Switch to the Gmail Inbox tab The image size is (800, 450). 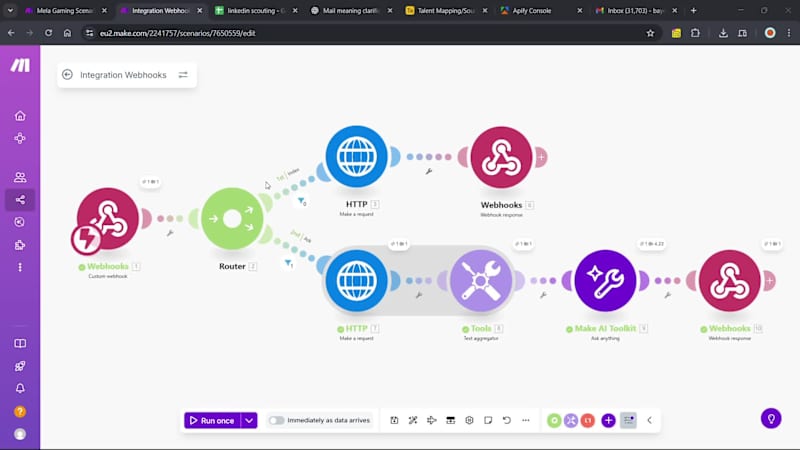pos(636,10)
